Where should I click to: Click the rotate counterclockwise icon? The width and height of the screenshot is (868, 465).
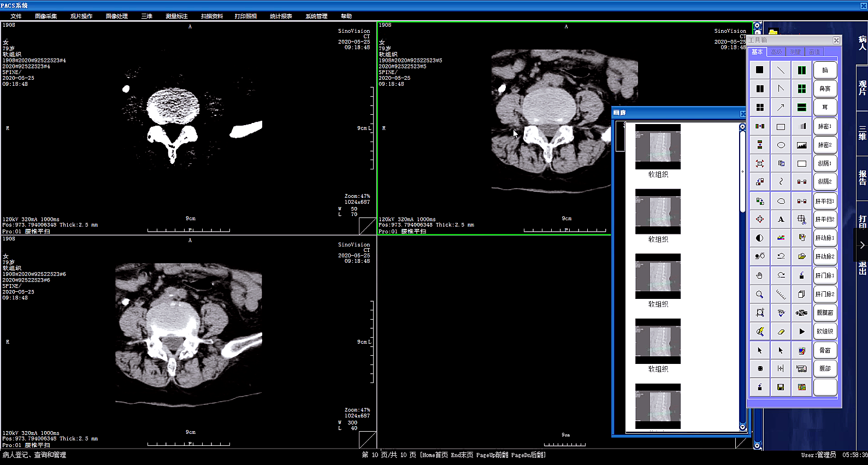781,256
